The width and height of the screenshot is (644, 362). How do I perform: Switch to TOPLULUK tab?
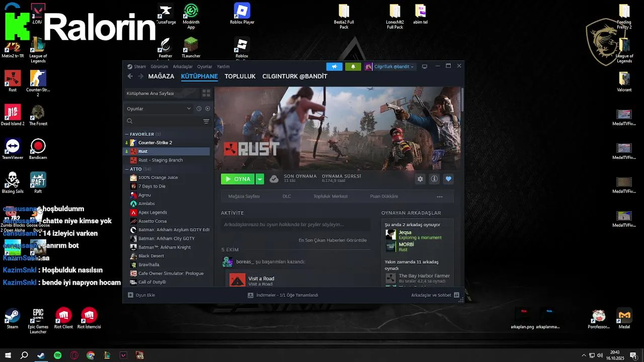pyautogui.click(x=240, y=76)
